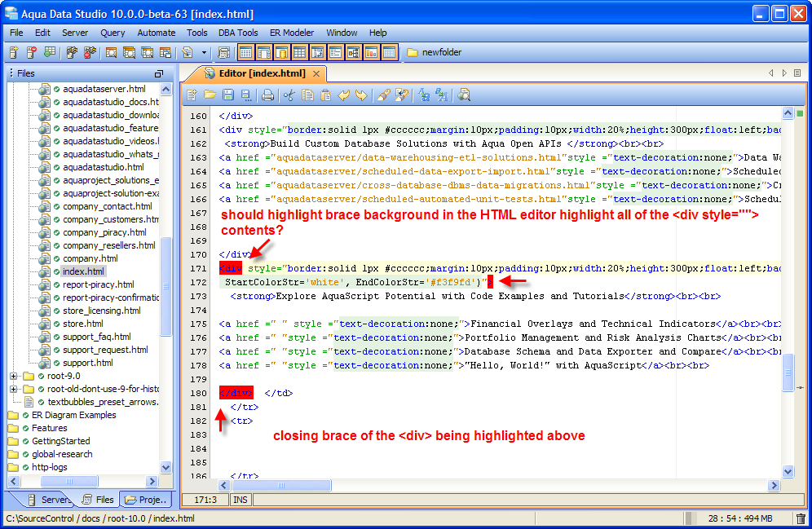Switch to the Projects tab
Image resolution: width=812 pixels, height=529 pixels.
(147, 500)
